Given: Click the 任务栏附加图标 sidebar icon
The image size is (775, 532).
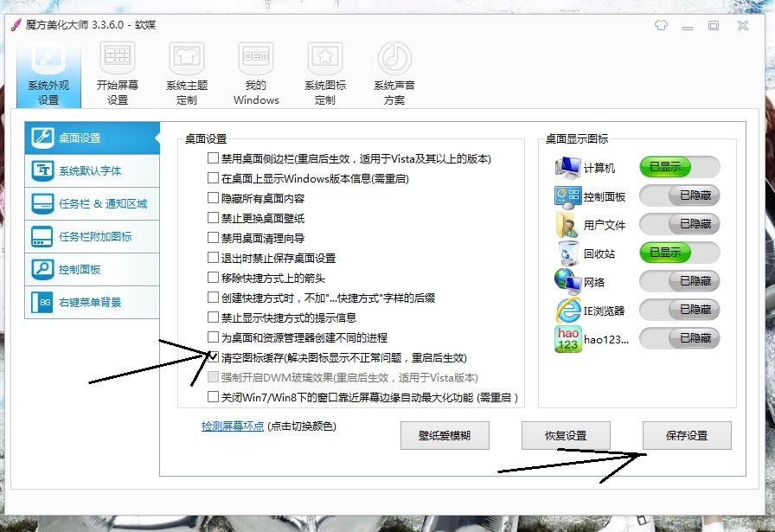Looking at the screenshot, I should (43, 236).
